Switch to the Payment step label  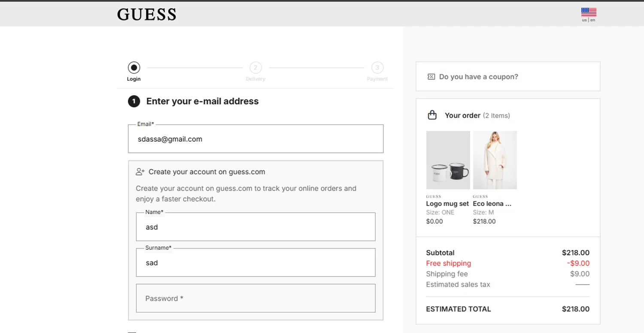pyautogui.click(x=377, y=79)
